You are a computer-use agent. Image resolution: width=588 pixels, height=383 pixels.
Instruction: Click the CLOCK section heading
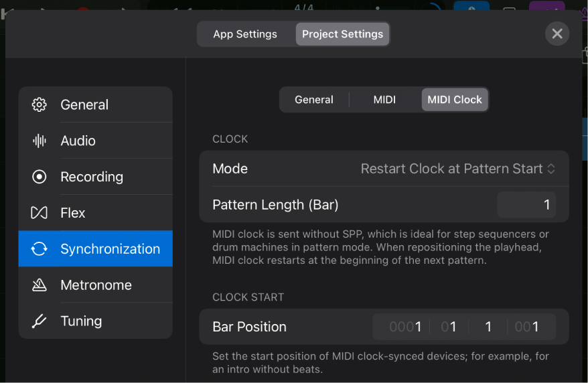230,139
